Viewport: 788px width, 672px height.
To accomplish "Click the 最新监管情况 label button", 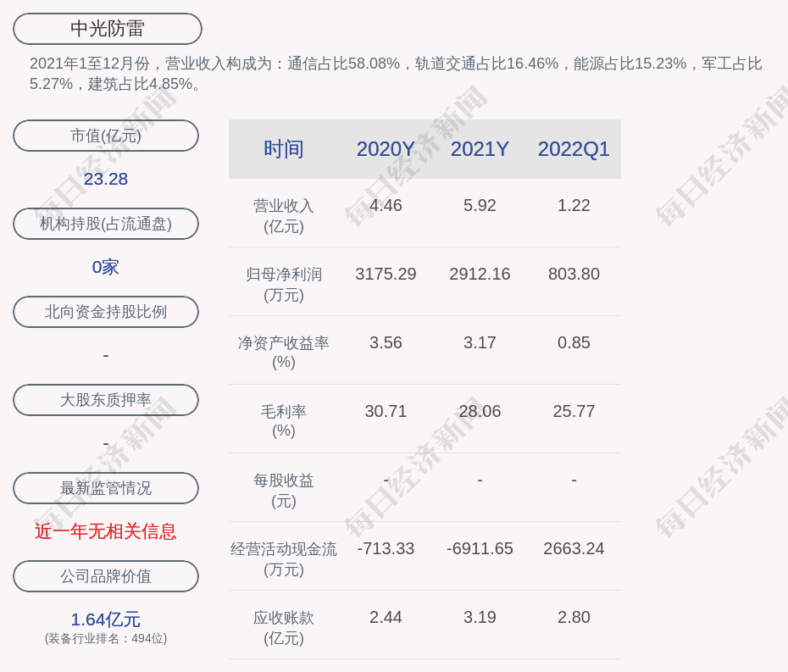I will tap(106, 488).
